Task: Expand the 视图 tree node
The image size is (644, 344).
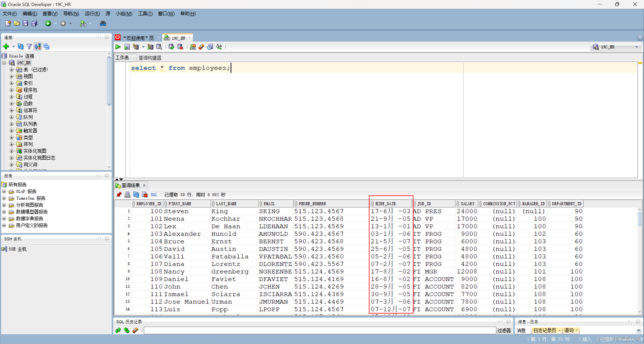Action: 12,76
